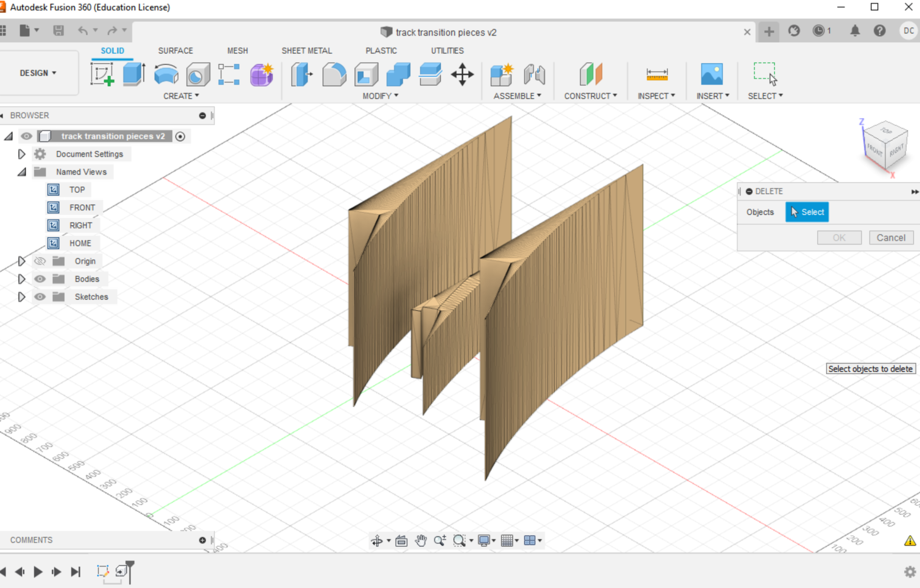This screenshot has height=588, width=920.
Task: Switch to the Surface tab
Action: click(175, 50)
